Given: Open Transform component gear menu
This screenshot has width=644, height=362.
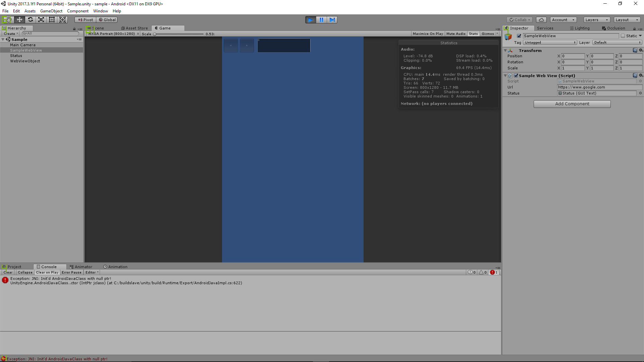Looking at the screenshot, I should (x=641, y=50).
